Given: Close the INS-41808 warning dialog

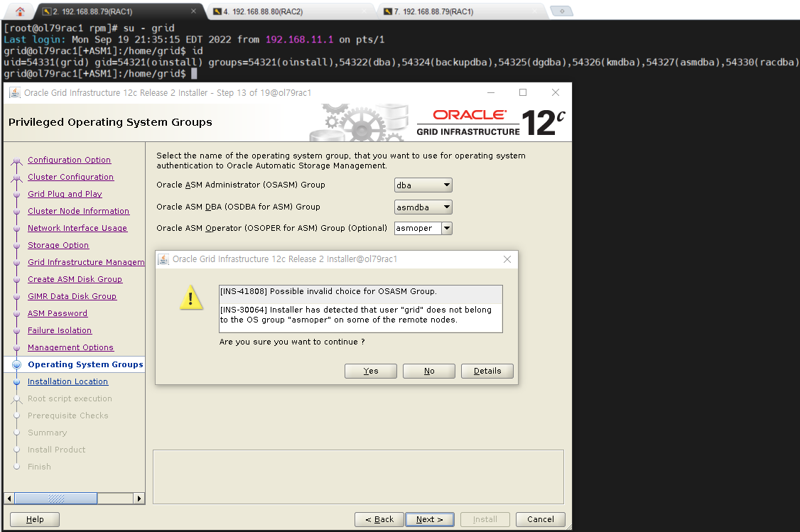Looking at the screenshot, I should (x=507, y=259).
